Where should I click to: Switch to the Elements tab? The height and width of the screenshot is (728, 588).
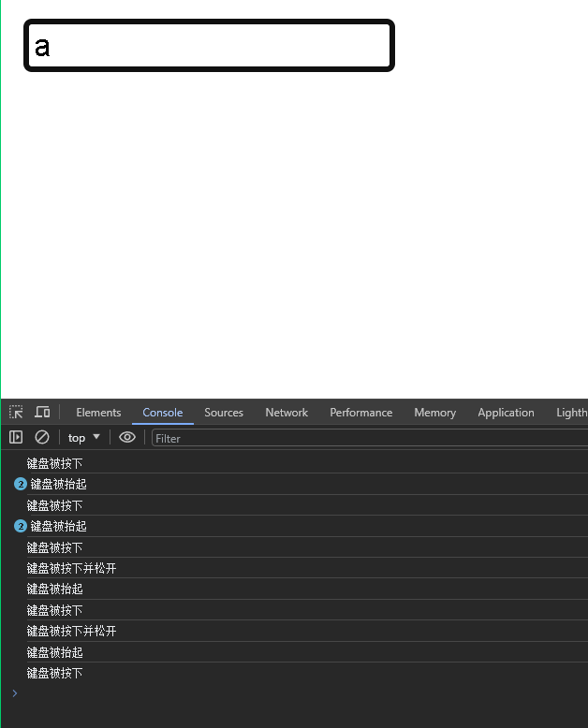coord(98,413)
